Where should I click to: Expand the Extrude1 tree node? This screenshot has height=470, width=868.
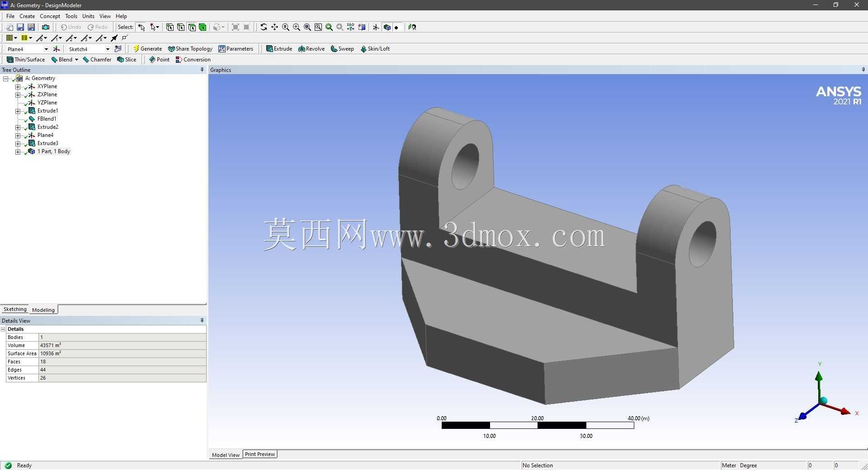pos(18,111)
